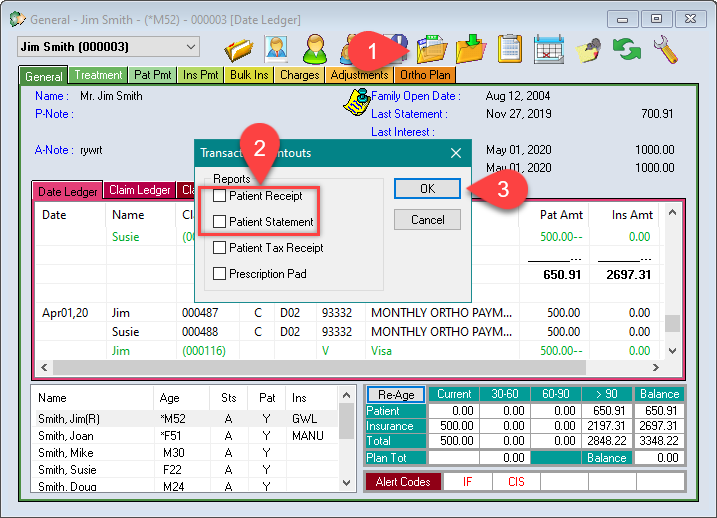717x518 pixels.
Task: Click the Balance aging column header
Action: click(659, 394)
